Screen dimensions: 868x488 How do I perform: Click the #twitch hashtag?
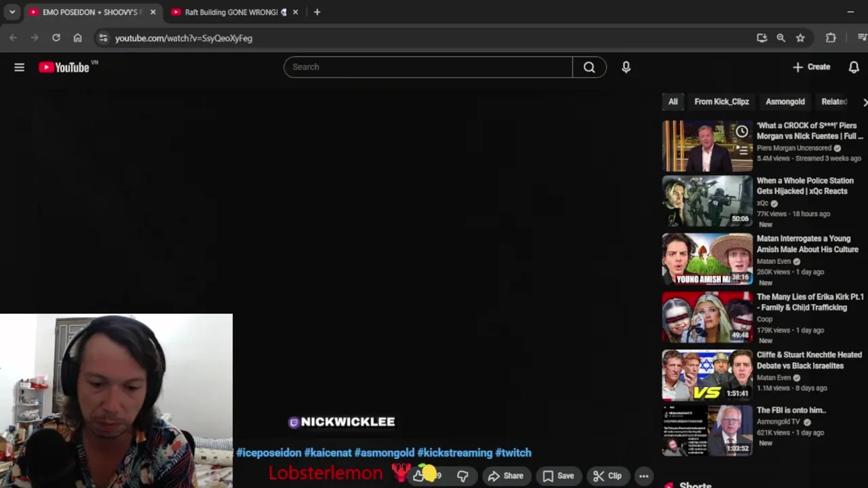513,453
